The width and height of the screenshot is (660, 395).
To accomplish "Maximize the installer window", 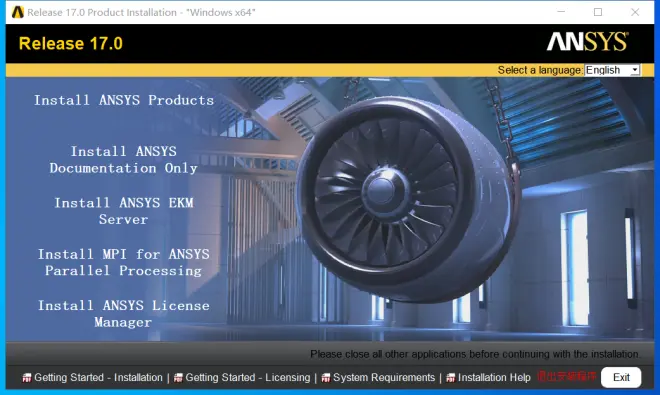I will coord(598,12).
